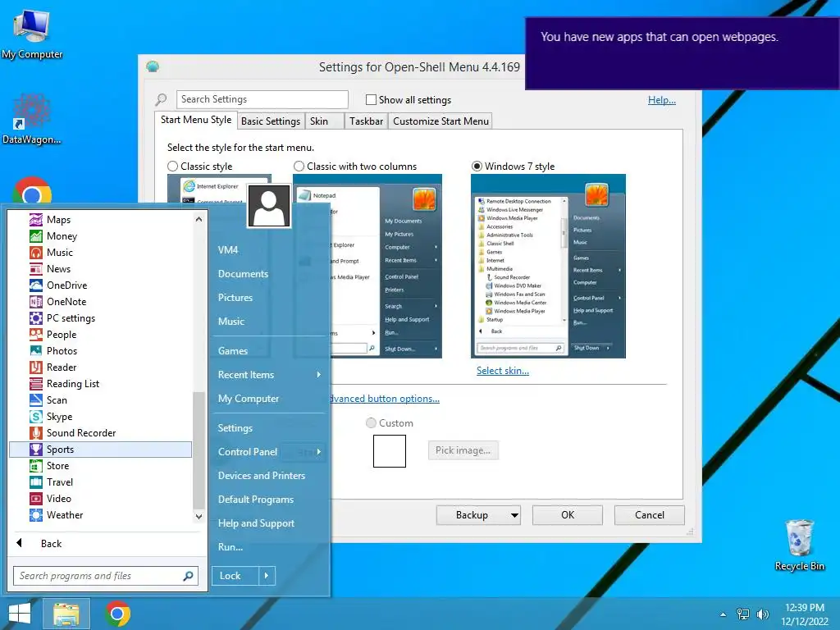Select the Custom button image radio
This screenshot has width=840, height=630.
click(371, 423)
